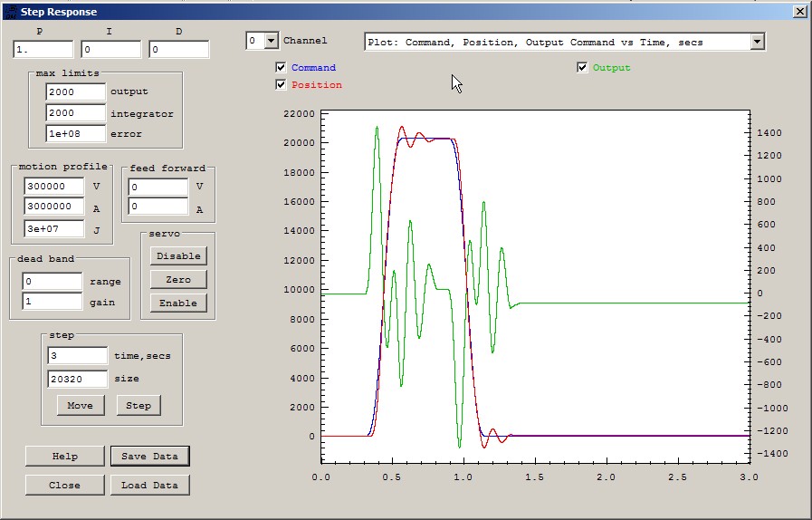Expand the Plot type dropdown list

pyautogui.click(x=758, y=42)
